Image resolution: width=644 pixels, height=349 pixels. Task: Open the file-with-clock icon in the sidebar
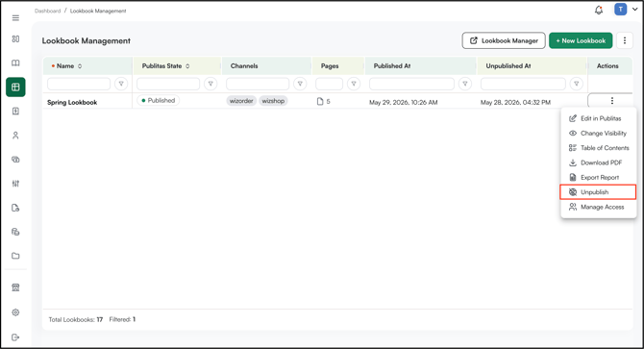pos(15,208)
